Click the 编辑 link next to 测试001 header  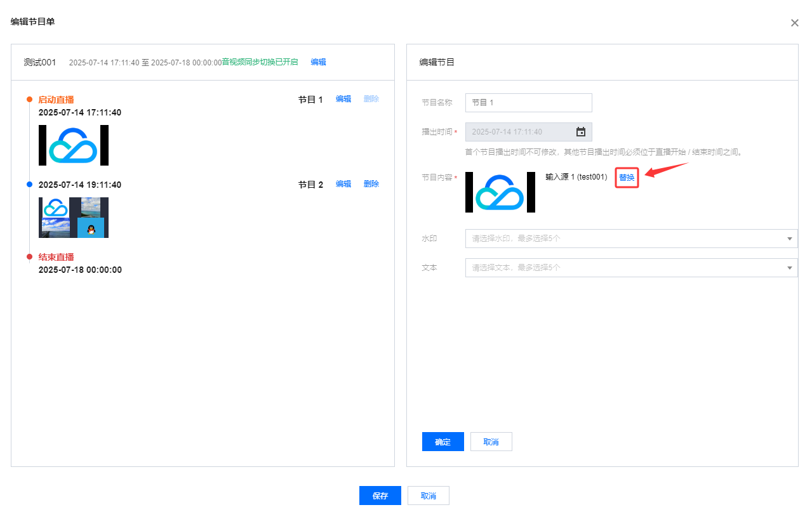318,62
